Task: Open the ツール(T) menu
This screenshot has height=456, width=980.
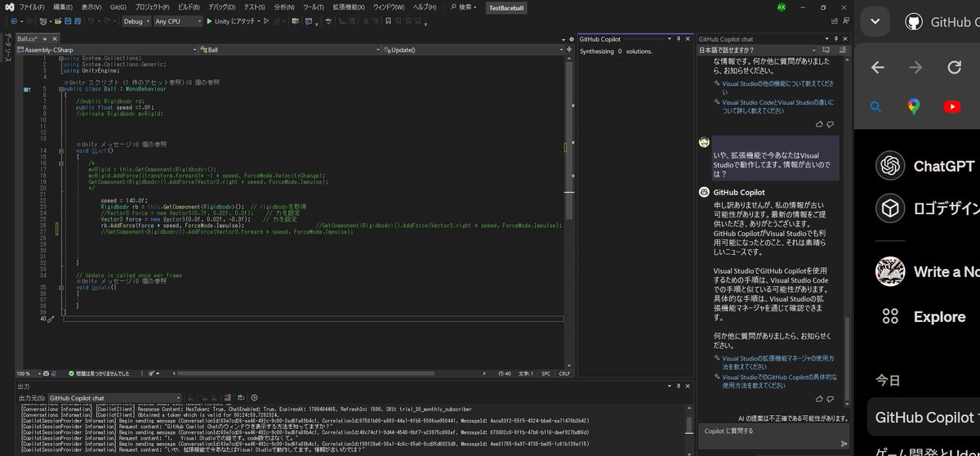Action: [x=313, y=7]
